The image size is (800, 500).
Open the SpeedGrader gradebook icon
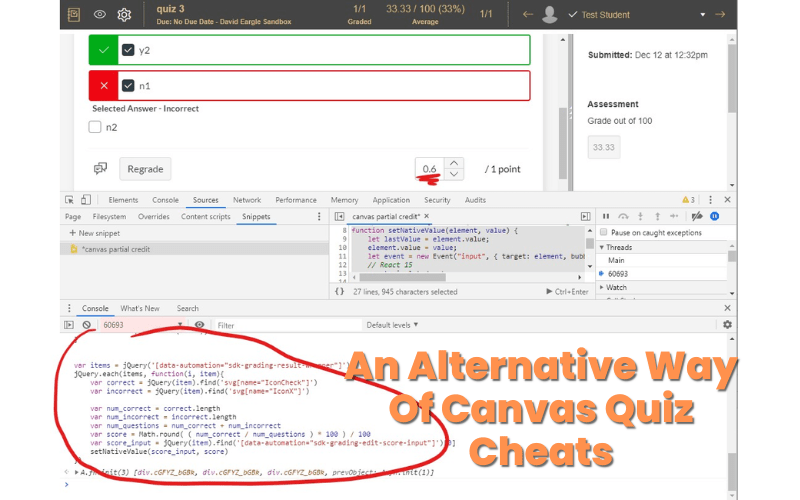click(x=74, y=14)
